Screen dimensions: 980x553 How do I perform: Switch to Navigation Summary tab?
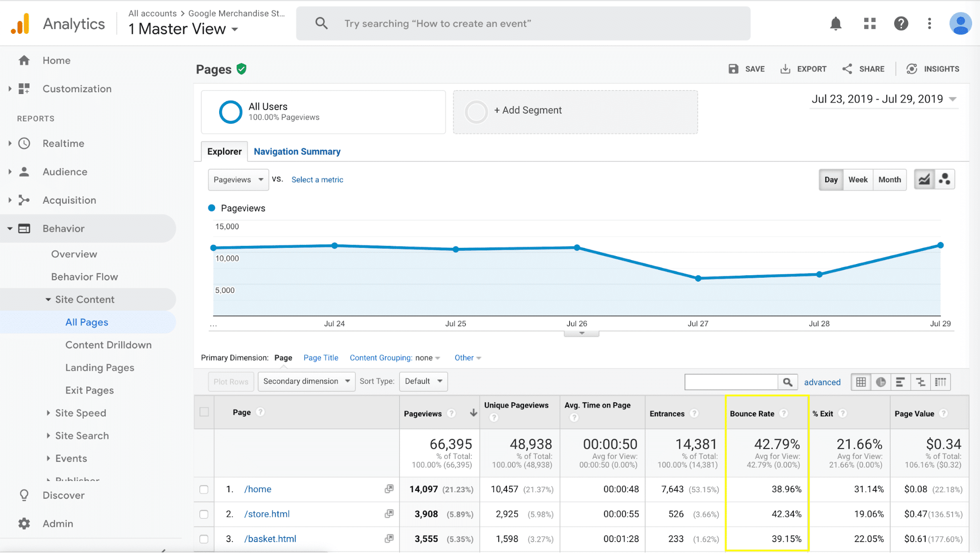297,151
